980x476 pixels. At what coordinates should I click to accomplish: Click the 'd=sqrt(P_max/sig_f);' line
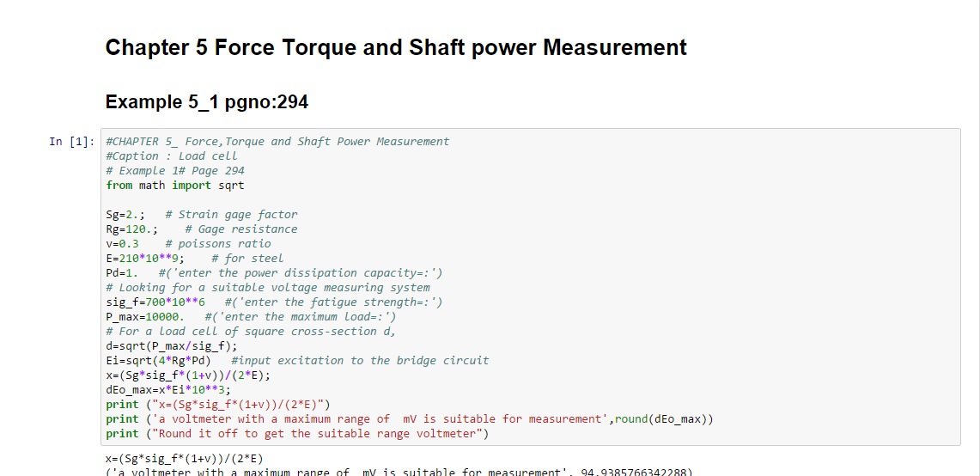[x=172, y=346]
